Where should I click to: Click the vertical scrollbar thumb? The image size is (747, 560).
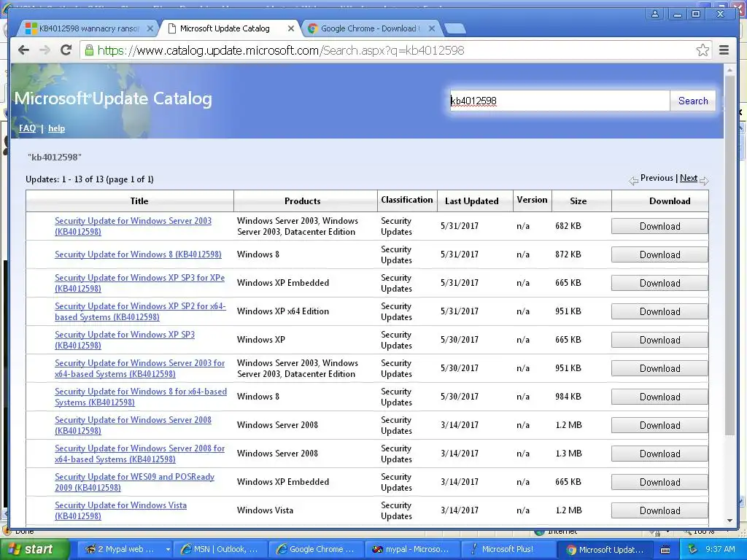729,254
